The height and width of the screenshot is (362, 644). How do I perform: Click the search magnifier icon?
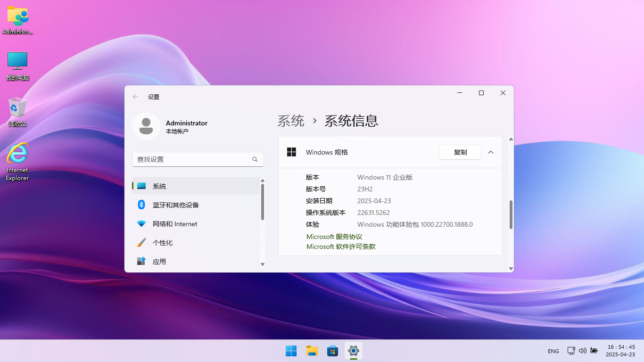point(255,159)
